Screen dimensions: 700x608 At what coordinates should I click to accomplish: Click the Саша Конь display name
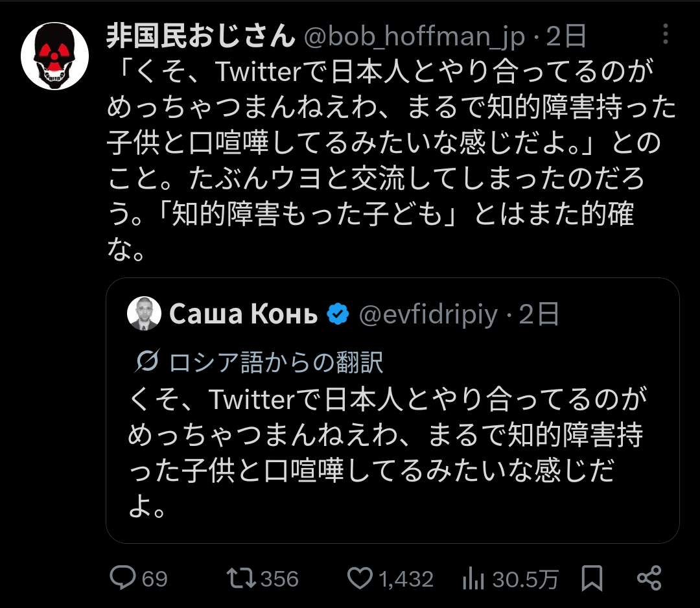[x=244, y=315]
